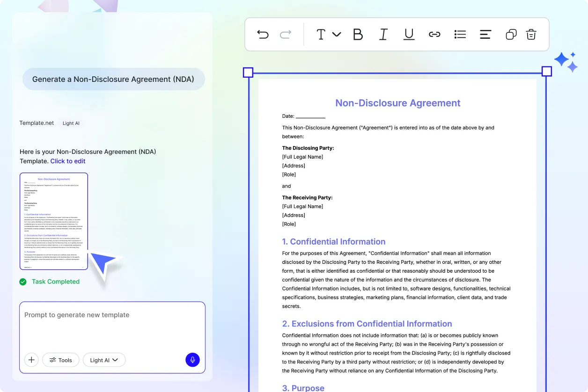Switch to the Template.net tab
The image size is (588, 392).
pyautogui.click(x=37, y=123)
